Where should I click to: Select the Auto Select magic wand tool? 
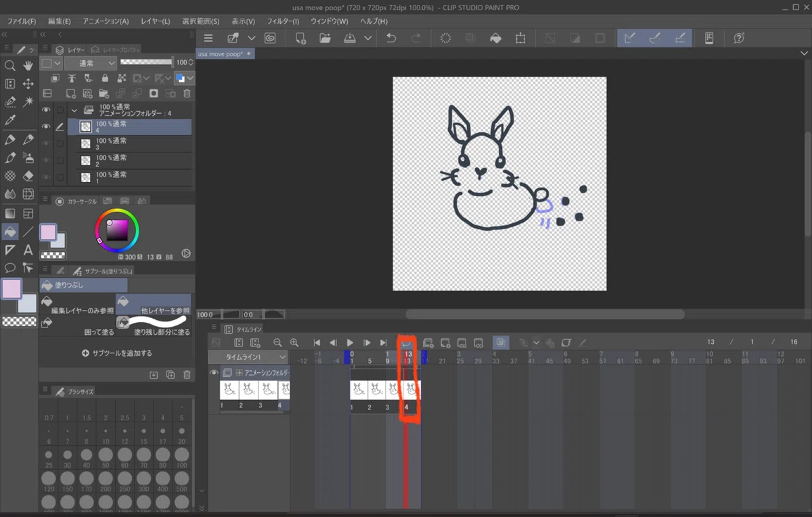click(28, 102)
